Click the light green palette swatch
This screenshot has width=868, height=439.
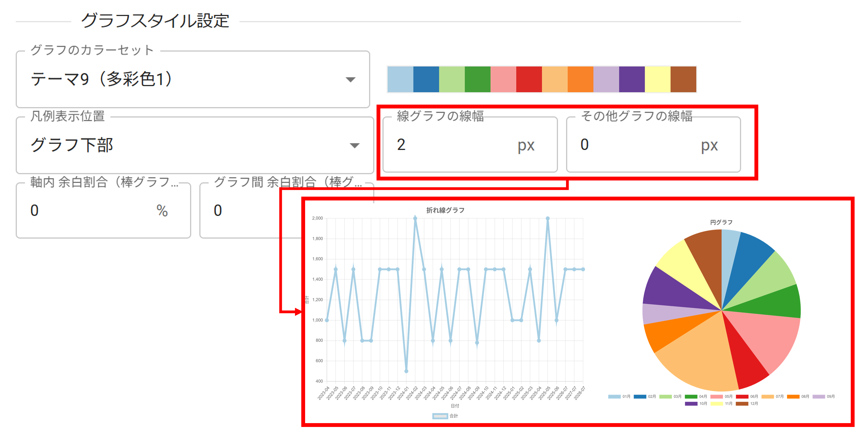452,79
